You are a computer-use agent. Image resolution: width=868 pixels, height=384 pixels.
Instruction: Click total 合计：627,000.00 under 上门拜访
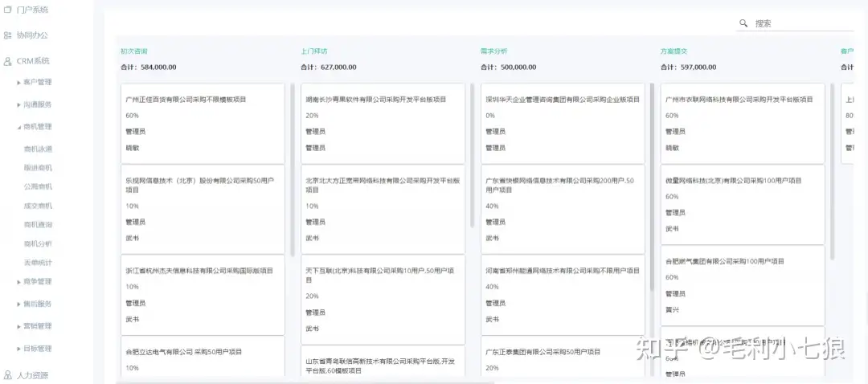tap(328, 67)
